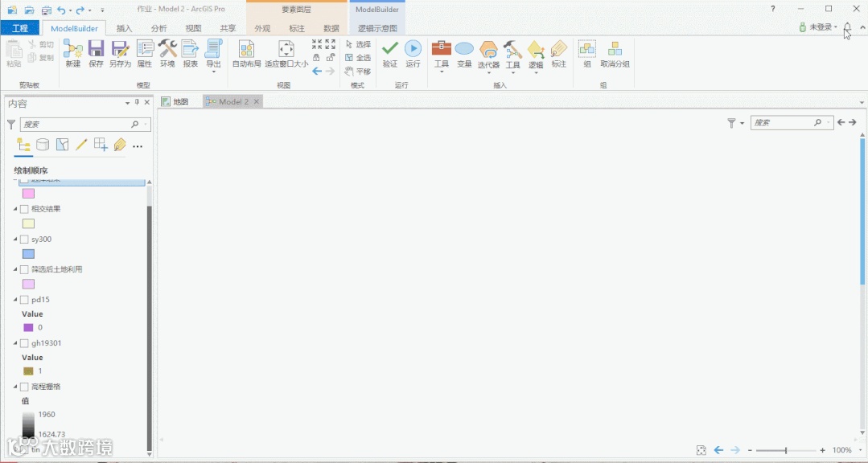The height and width of the screenshot is (463, 868).
Task: Insert a 标注 label
Action: (559, 54)
